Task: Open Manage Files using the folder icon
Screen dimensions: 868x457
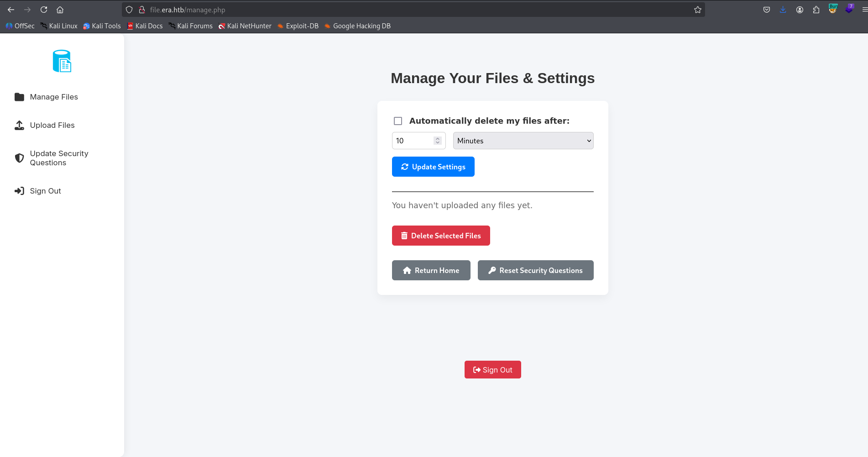Action: (x=19, y=97)
